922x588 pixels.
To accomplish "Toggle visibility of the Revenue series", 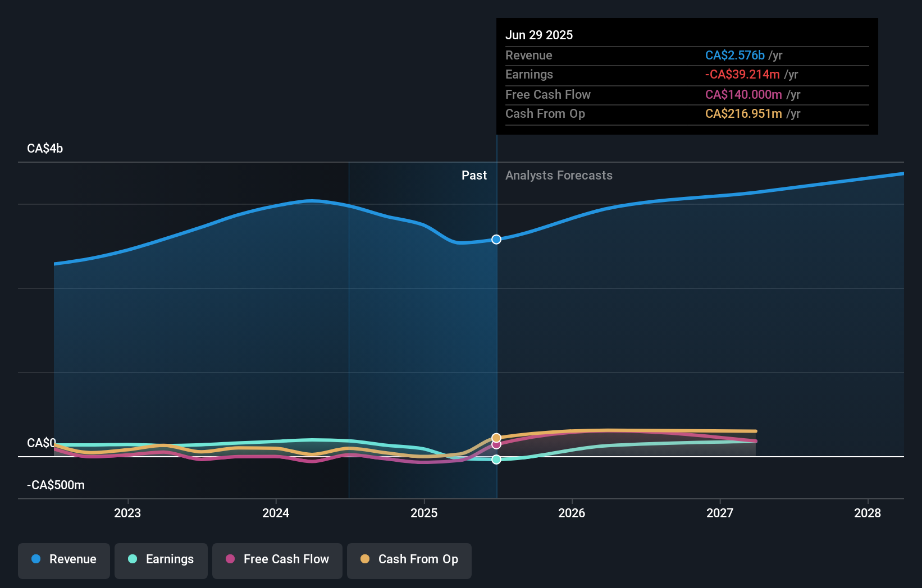I will coord(63,561).
